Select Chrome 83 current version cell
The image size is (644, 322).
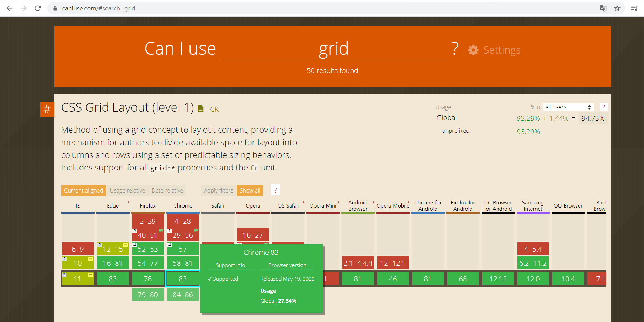tap(183, 279)
